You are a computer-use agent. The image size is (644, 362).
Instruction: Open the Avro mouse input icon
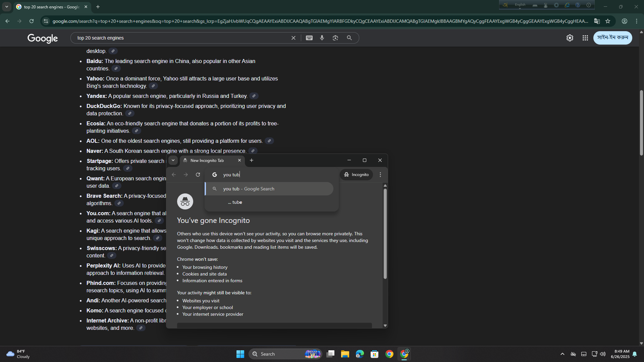(x=546, y=5)
